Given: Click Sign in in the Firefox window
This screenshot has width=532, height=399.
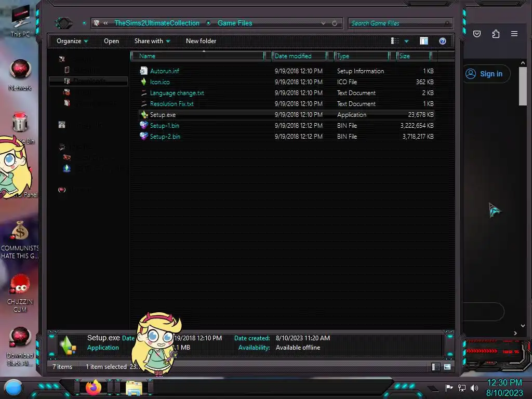Looking at the screenshot, I should [x=486, y=74].
